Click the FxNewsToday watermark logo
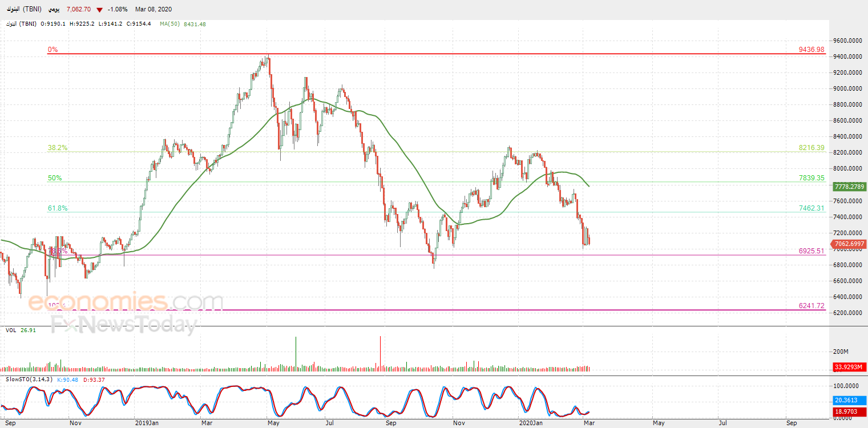 point(124,325)
